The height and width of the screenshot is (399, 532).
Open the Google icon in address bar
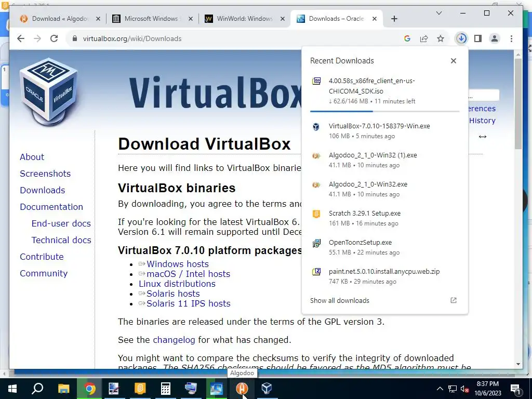coord(407,38)
